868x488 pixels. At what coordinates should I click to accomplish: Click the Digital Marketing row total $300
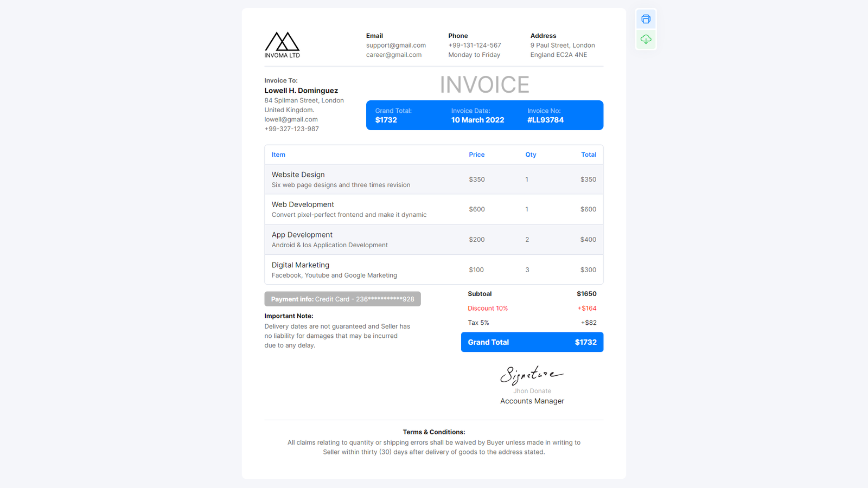click(x=588, y=269)
